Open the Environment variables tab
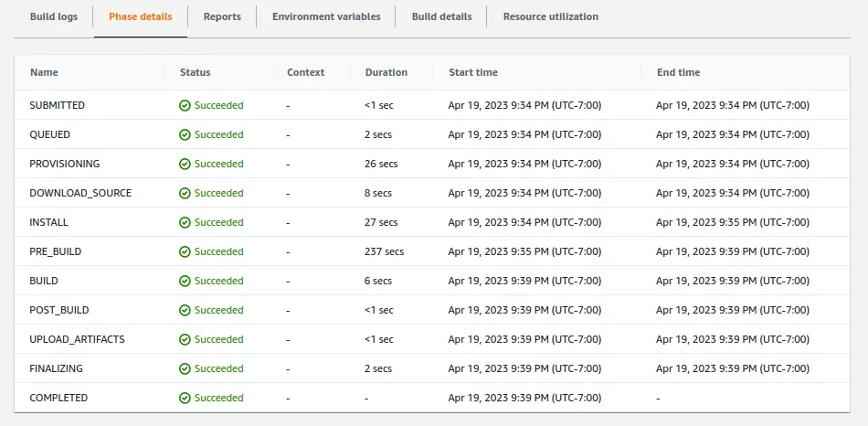 (x=326, y=16)
